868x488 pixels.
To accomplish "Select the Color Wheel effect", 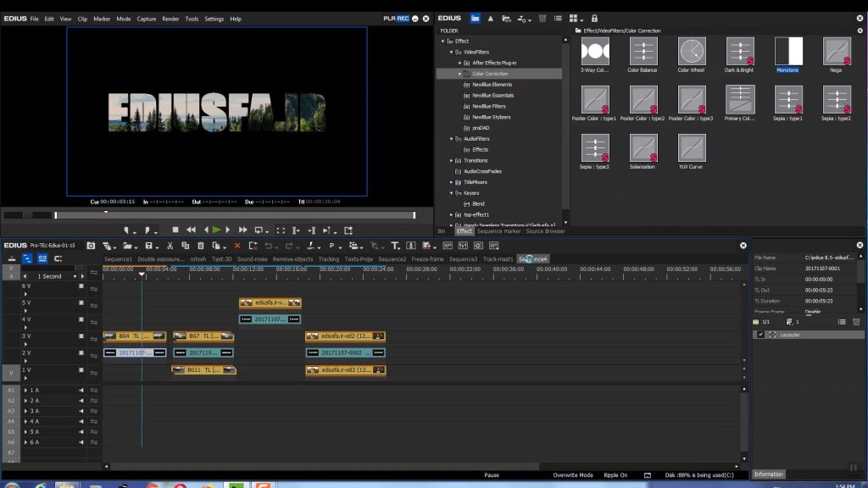I will tap(692, 52).
